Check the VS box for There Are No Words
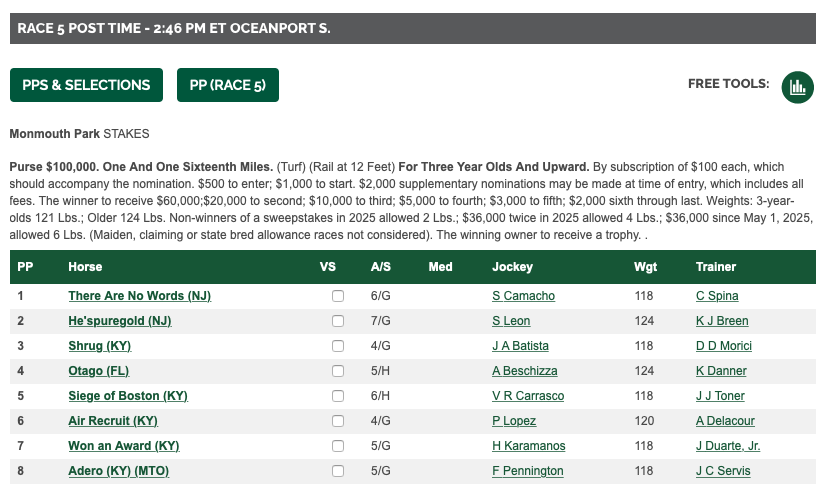 point(338,296)
